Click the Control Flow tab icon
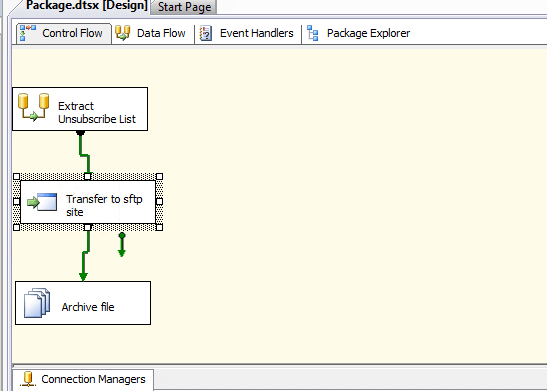 pyautogui.click(x=28, y=33)
